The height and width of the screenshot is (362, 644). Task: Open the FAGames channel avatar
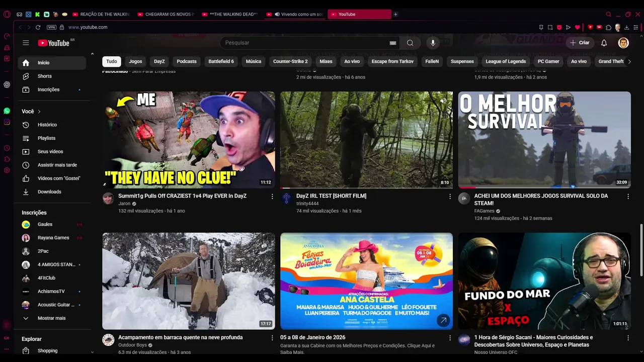pos(464,198)
